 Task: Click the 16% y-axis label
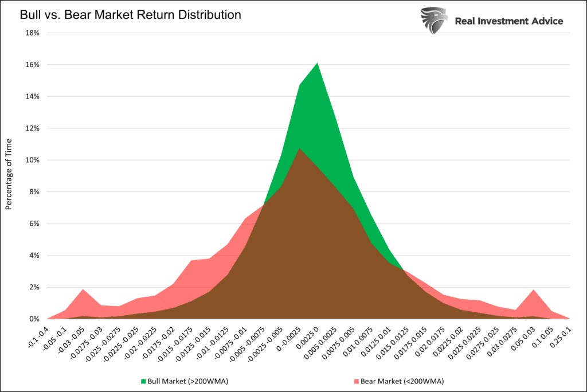tap(32, 65)
